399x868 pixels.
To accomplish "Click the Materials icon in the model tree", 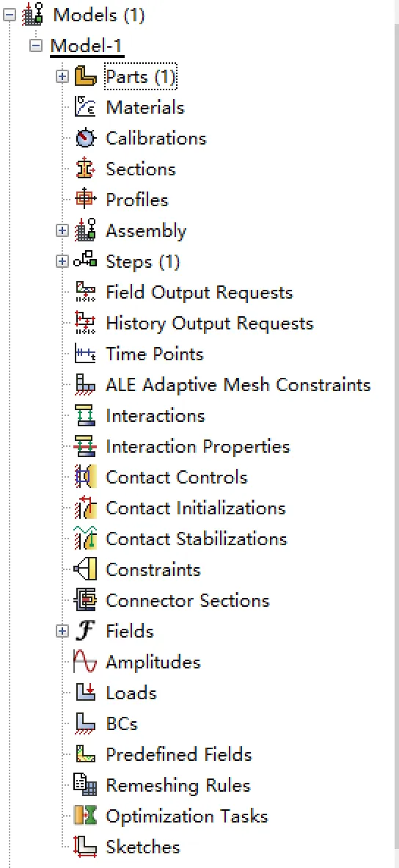I will pos(85,107).
